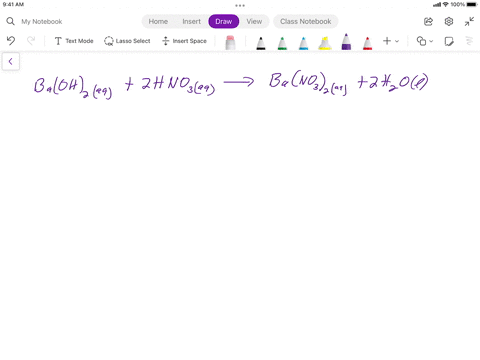This screenshot has width=480, height=360.
Task: Tap the handwritten 2HNO3 term
Action: coord(178,85)
